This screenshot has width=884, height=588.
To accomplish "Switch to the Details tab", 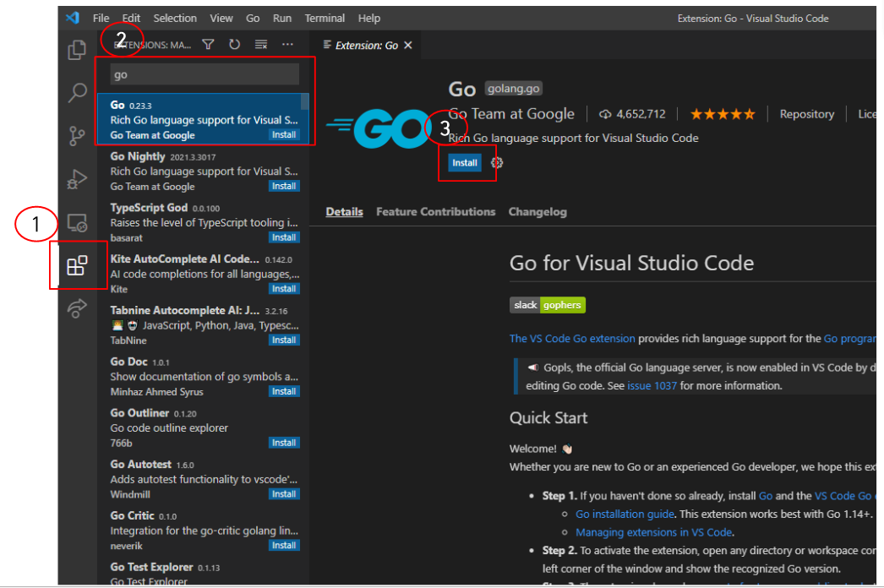I will click(345, 212).
